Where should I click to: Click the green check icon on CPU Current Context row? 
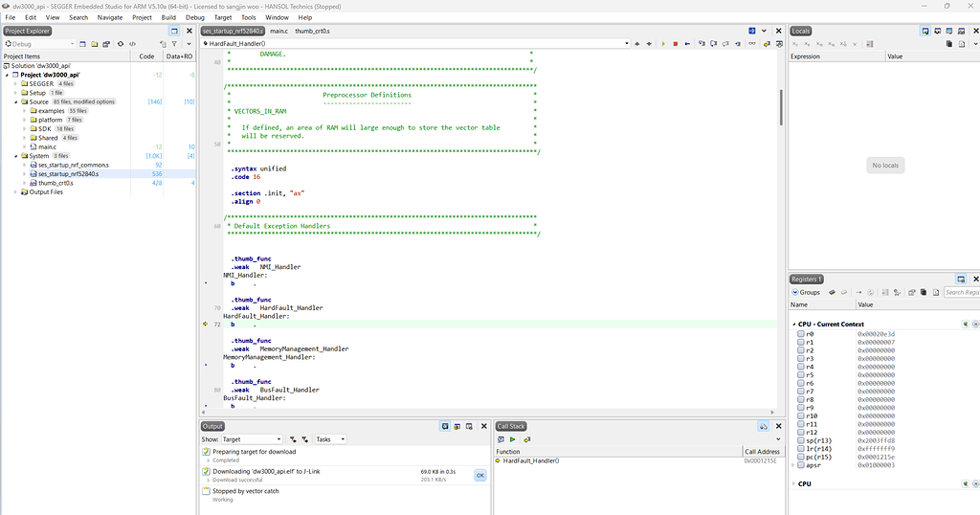click(966, 324)
